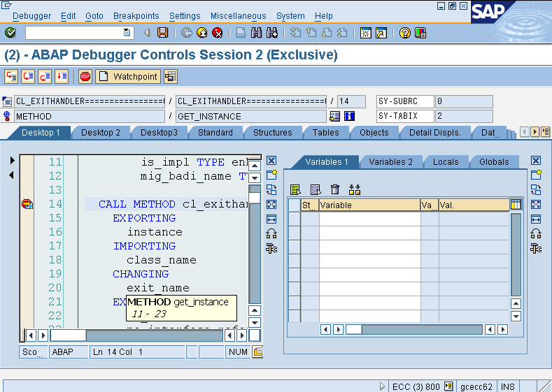This screenshot has height=392, width=552.
Task: Click the Execute step debugger icon
Action: tap(28, 76)
